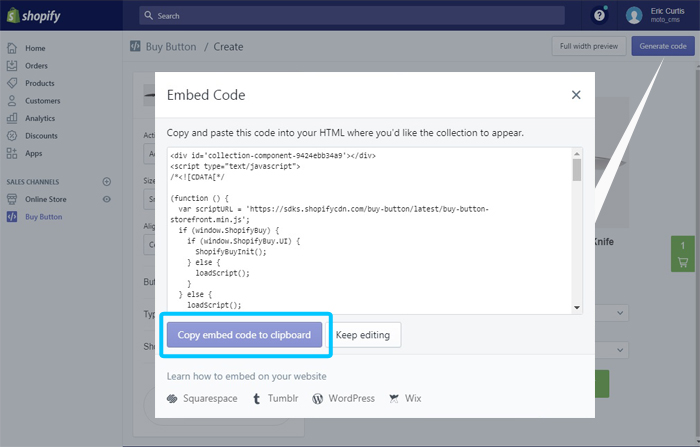The image size is (700, 447).
Task: Click the 'ShopifyBuyInit();' code line
Action: [231, 252]
